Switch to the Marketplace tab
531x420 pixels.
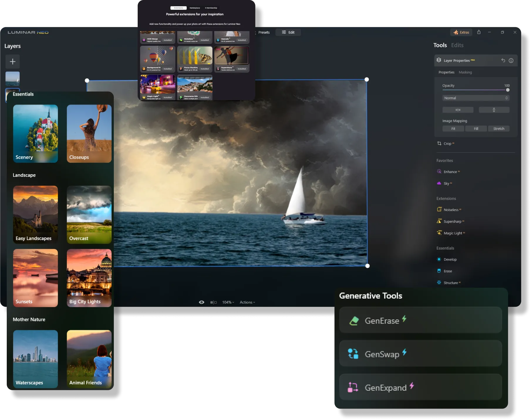pos(195,8)
